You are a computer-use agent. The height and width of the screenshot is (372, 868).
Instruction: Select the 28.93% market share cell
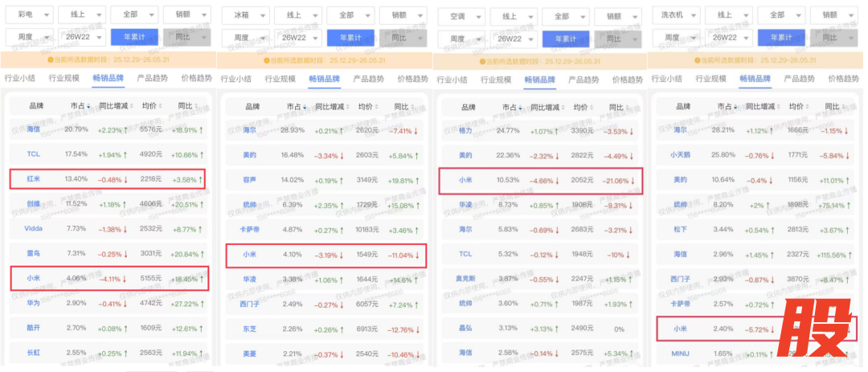click(x=293, y=129)
